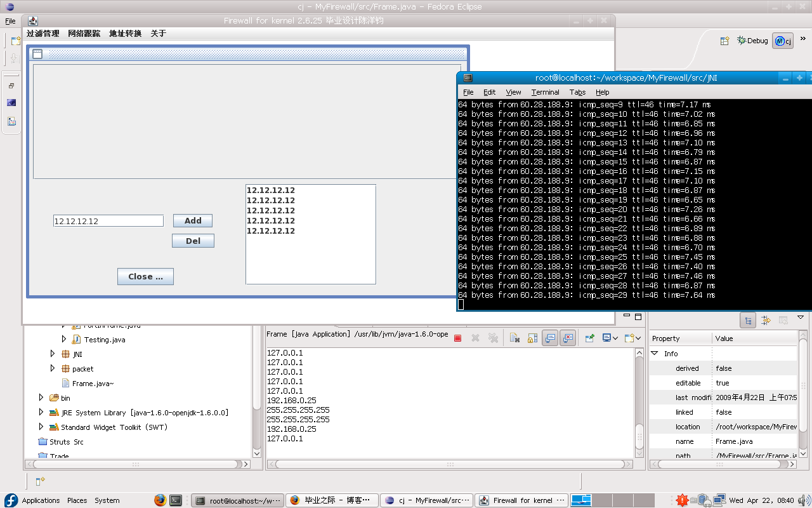Click the Close ... button
The height and width of the screenshot is (508, 812).
pyautogui.click(x=145, y=277)
